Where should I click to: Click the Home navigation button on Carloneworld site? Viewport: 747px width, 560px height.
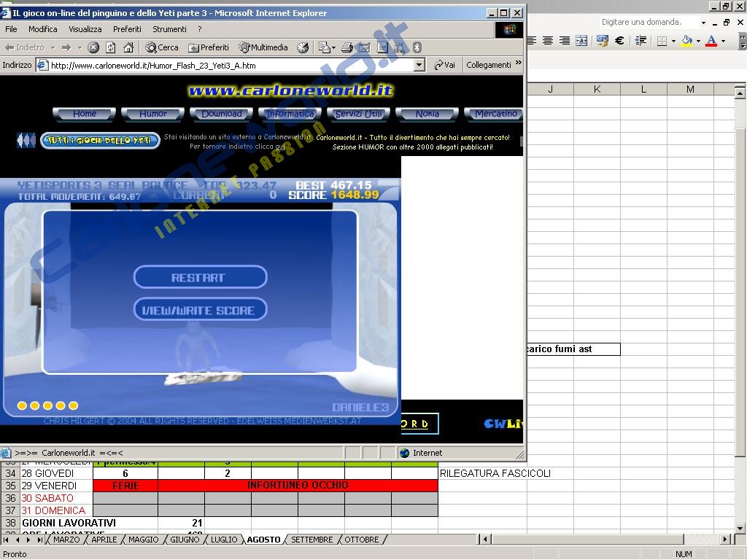(x=85, y=114)
